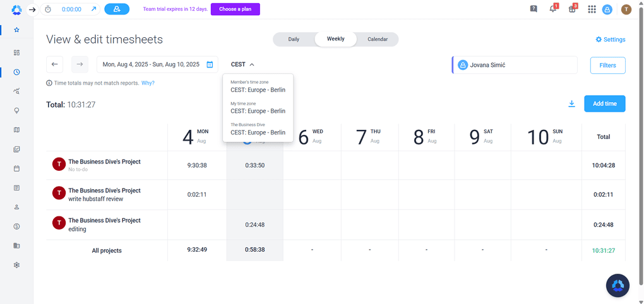Click the blue organization avatar in header

(x=607, y=9)
